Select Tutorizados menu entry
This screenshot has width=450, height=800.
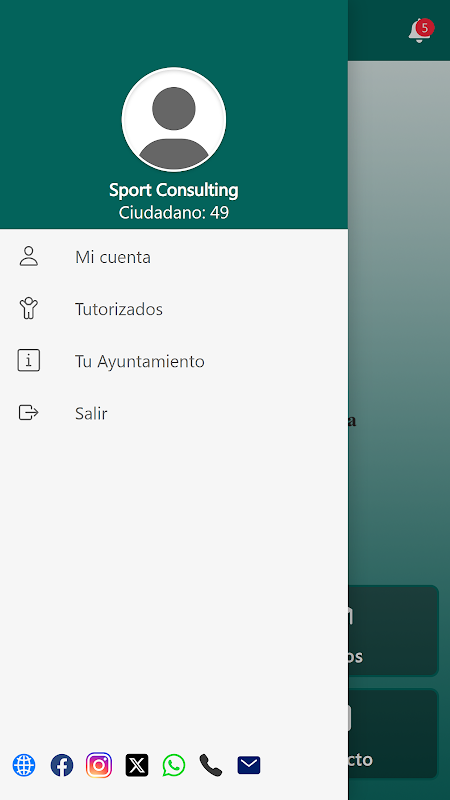click(174, 309)
